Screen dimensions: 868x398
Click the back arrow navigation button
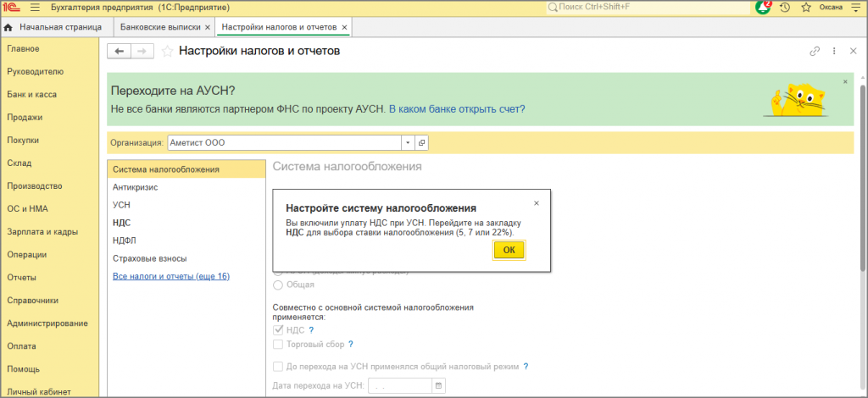coord(119,52)
